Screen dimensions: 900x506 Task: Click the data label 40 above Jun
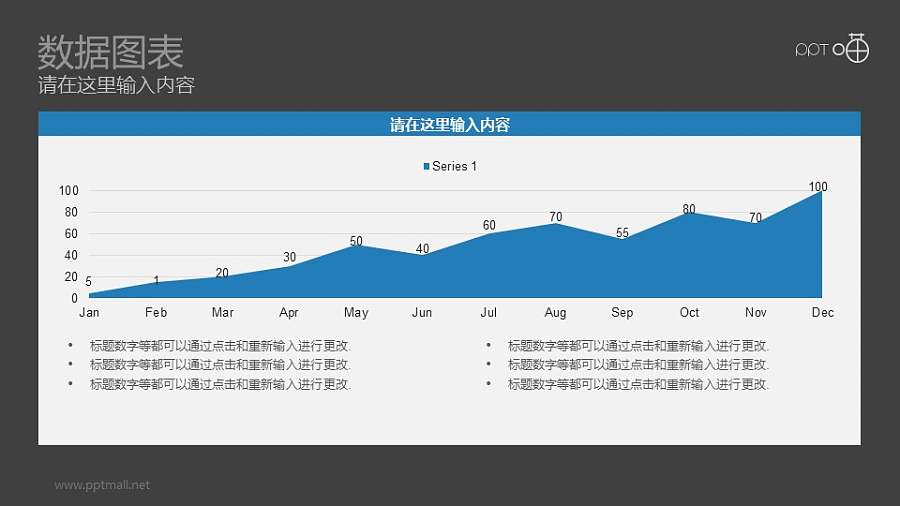422,248
